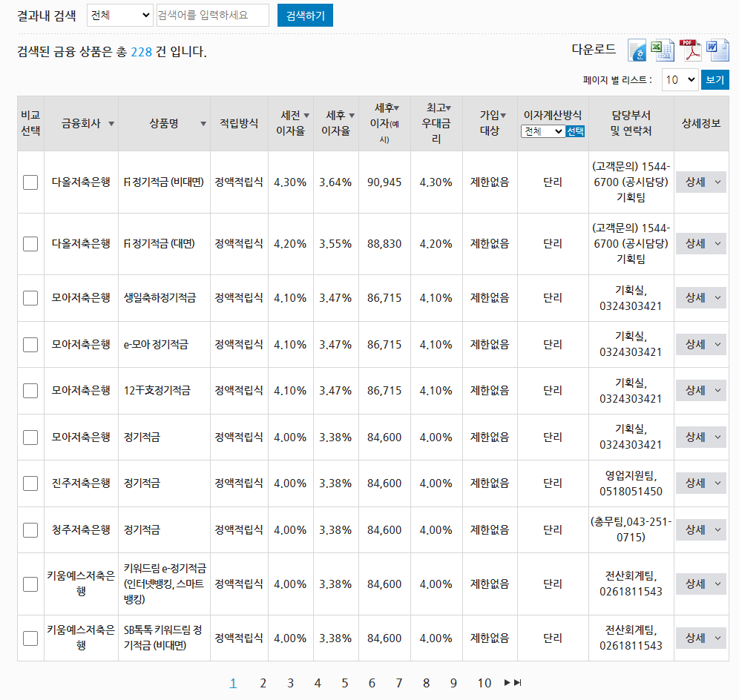
Task: Jump to last page arrow in pagination
Action: pos(517,682)
